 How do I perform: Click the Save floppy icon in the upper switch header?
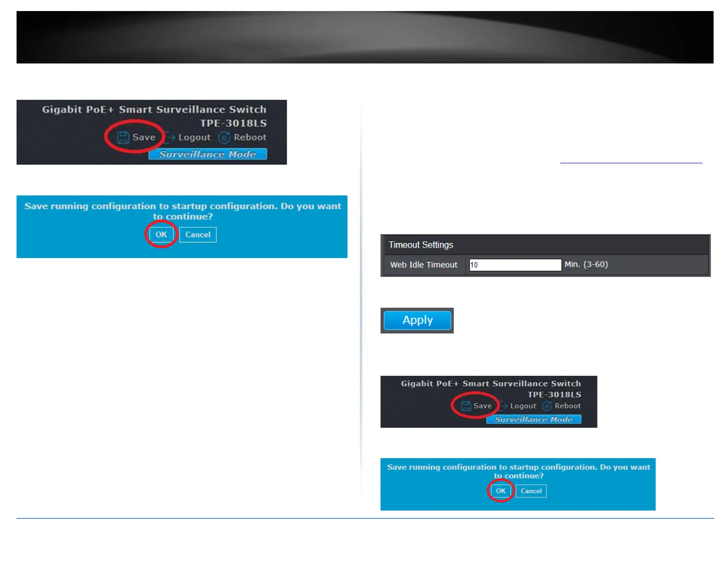(123, 138)
